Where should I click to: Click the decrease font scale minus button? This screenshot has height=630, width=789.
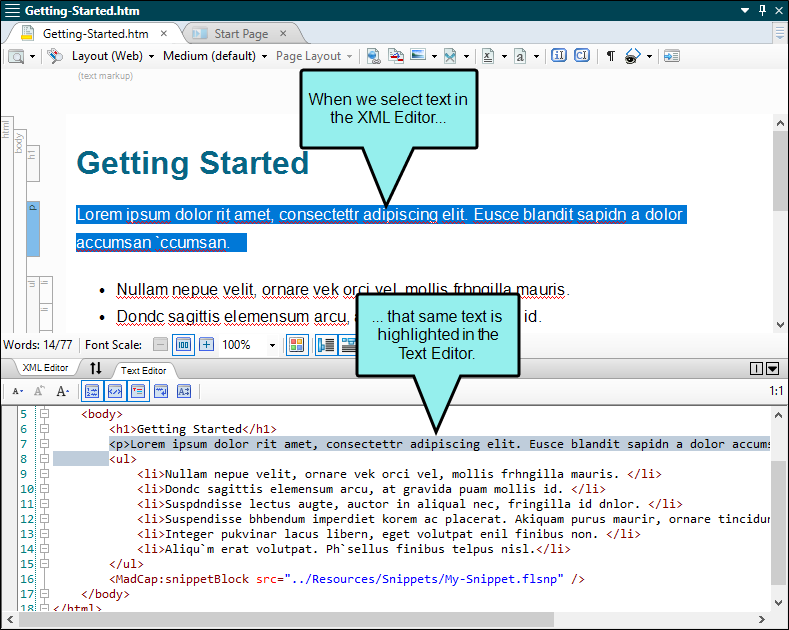[161, 345]
